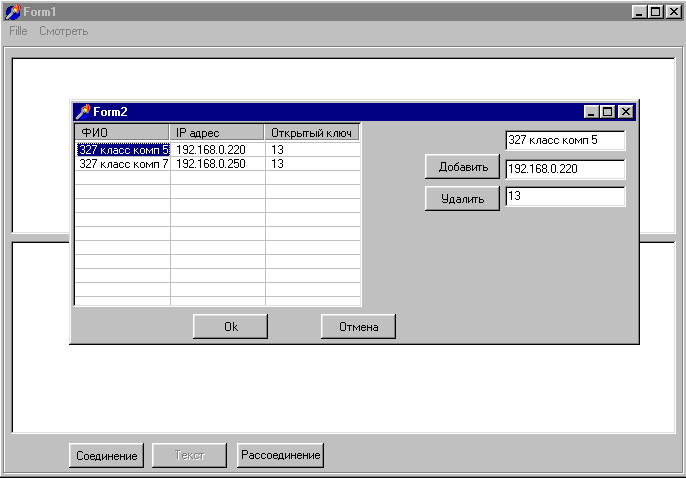
Task: Close the Form2 window
Action: [626, 112]
